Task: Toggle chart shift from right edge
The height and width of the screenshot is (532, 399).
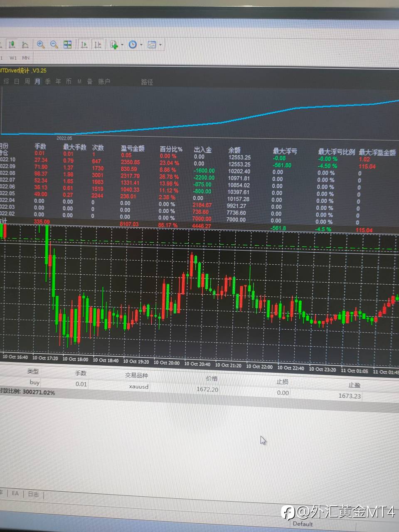Action: coord(97,44)
